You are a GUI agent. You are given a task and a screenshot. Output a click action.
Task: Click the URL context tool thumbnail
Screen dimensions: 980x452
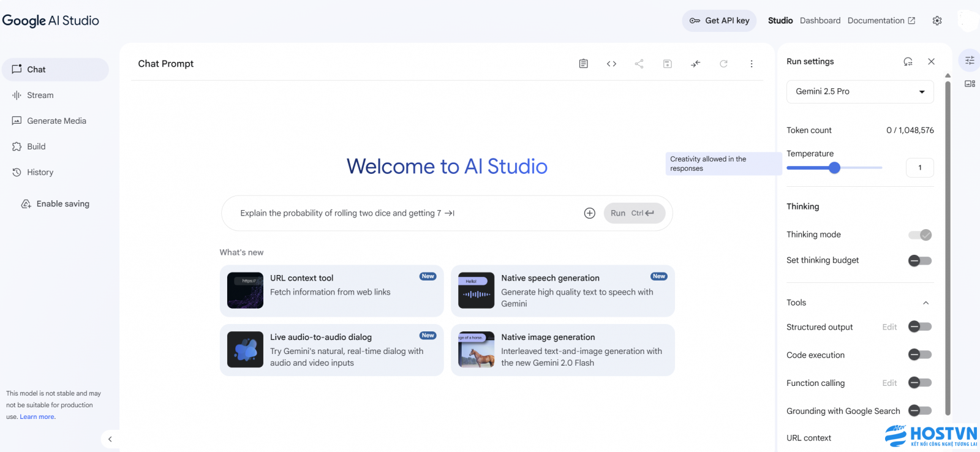245,290
